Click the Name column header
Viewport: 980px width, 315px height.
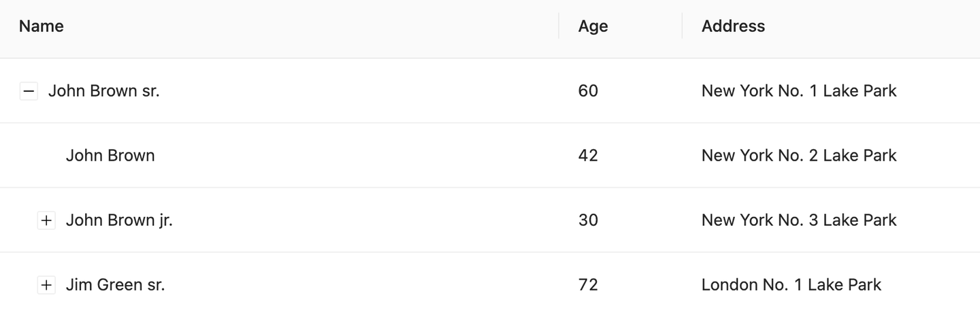(x=42, y=27)
